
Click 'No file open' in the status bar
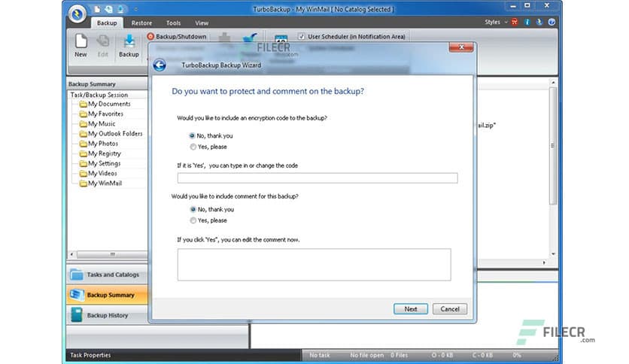(366, 355)
